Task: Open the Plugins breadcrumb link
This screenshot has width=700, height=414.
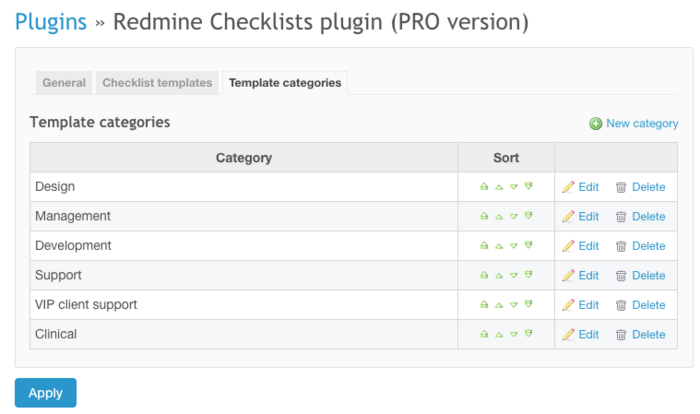Action: pyautogui.click(x=51, y=22)
